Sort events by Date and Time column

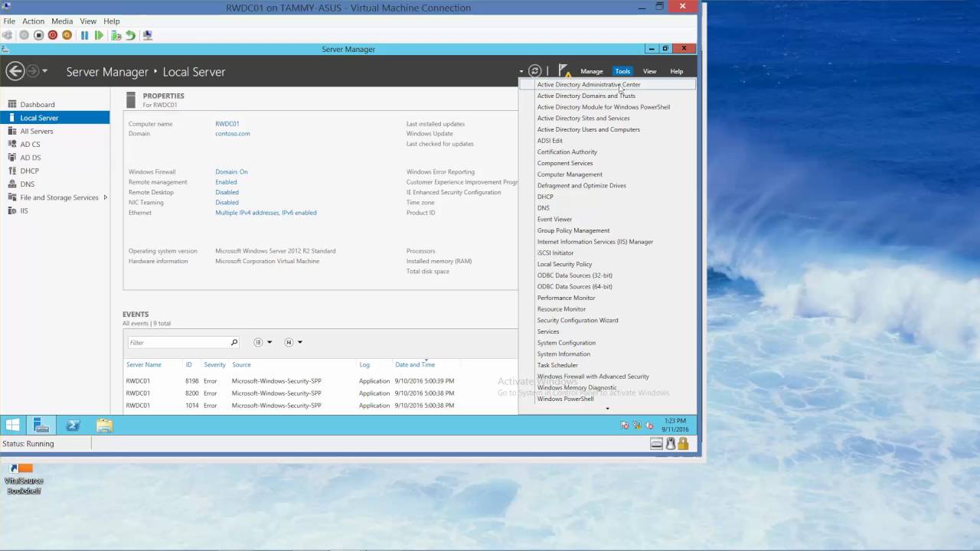click(415, 365)
